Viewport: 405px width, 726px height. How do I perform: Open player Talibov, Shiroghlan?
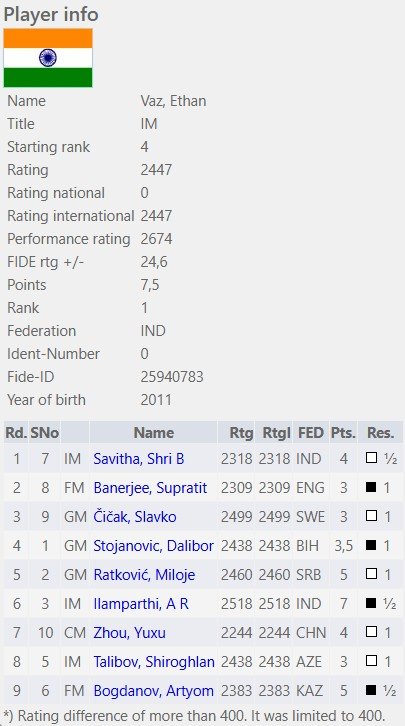click(x=154, y=662)
